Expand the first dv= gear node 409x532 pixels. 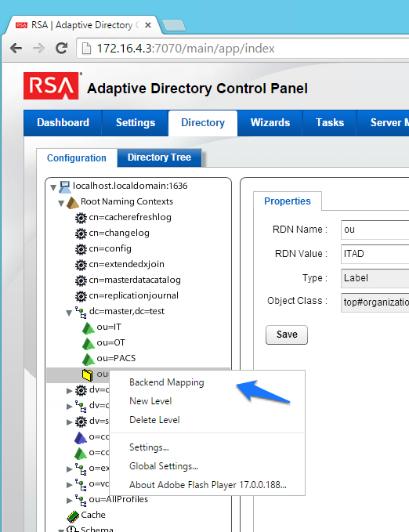point(69,391)
